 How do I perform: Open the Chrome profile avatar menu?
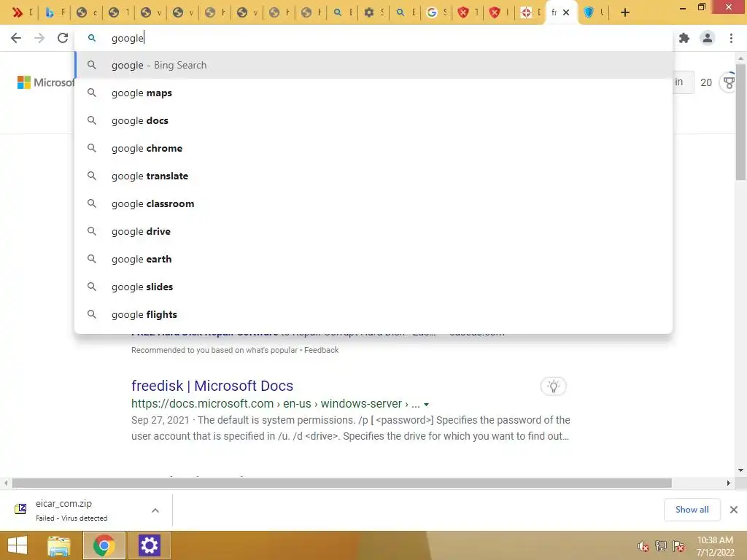pos(708,38)
